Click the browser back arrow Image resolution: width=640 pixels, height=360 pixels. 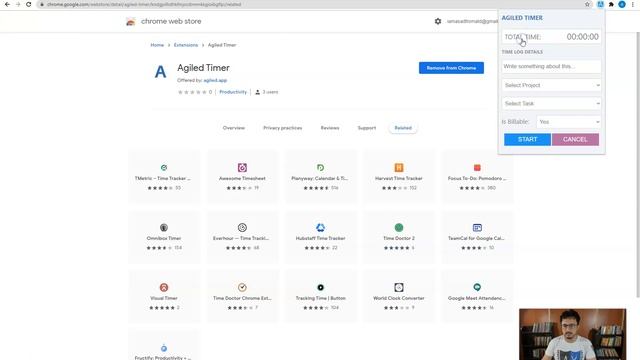[x=7, y=4]
